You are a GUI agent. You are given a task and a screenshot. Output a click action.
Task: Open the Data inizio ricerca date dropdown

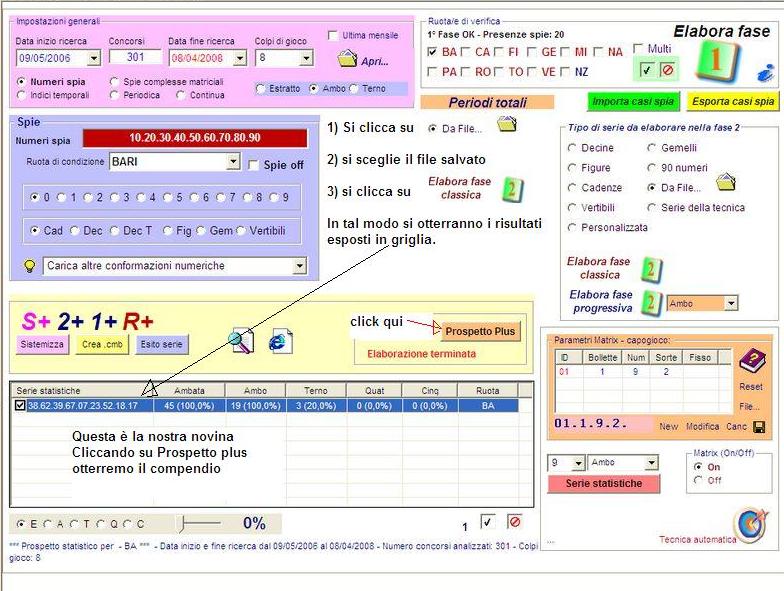pos(94,58)
